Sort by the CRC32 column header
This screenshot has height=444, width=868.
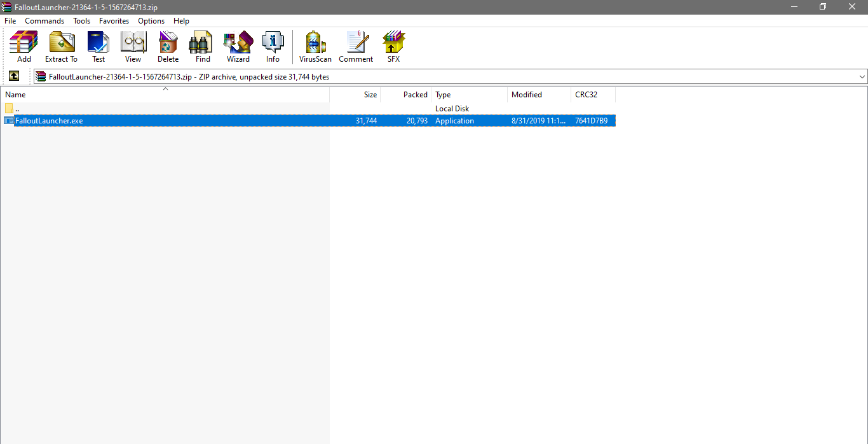(x=593, y=95)
